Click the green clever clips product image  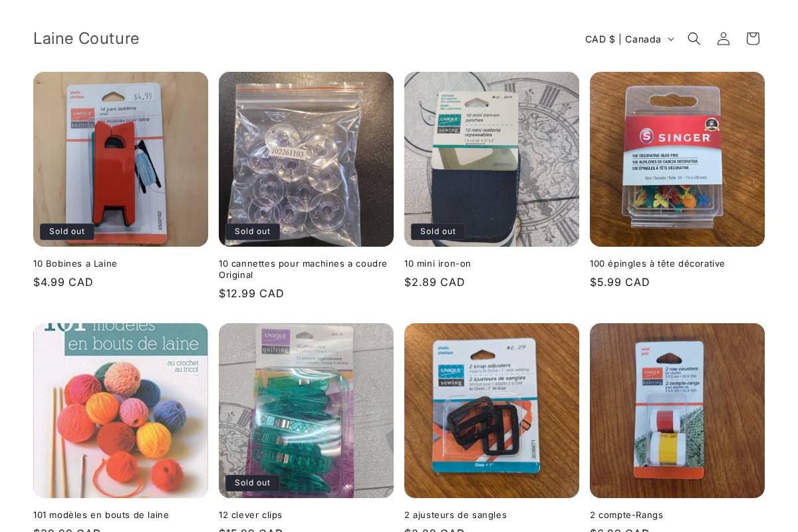306,410
